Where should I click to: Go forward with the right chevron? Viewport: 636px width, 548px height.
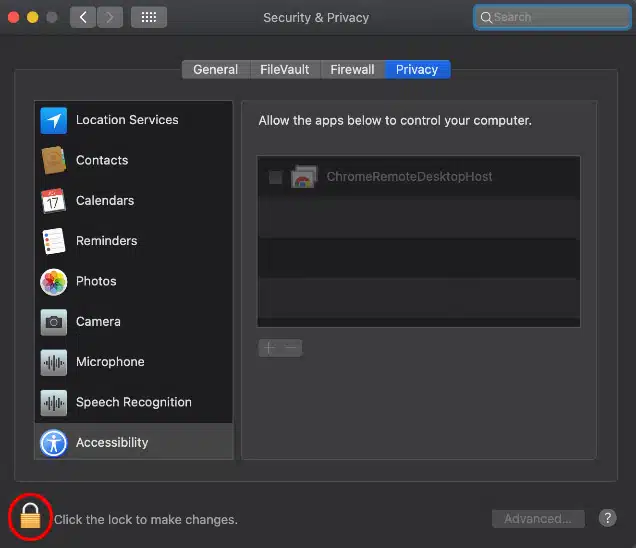click(x=110, y=17)
